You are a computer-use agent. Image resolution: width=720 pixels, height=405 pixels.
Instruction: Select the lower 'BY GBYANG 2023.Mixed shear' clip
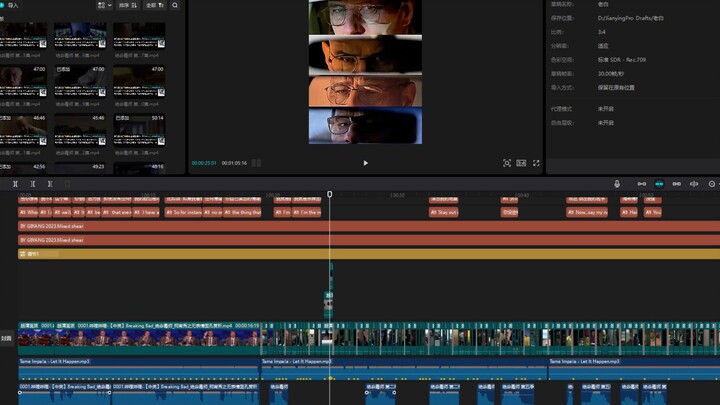point(369,240)
